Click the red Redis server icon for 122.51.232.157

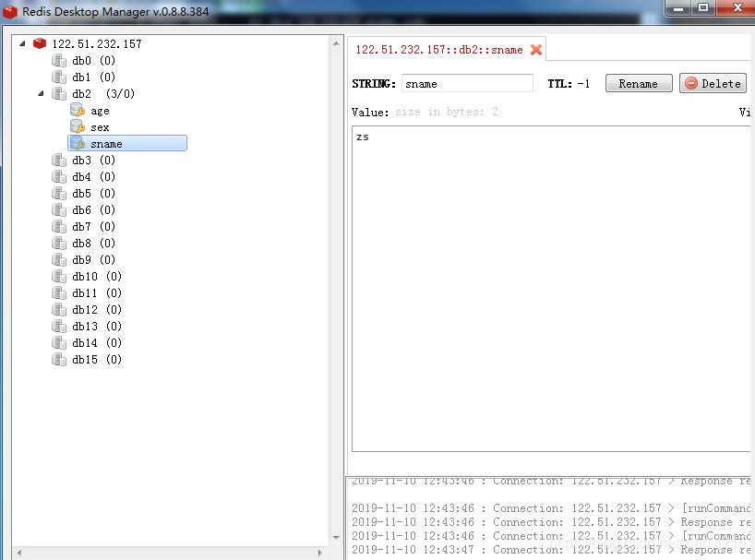[x=40, y=43]
